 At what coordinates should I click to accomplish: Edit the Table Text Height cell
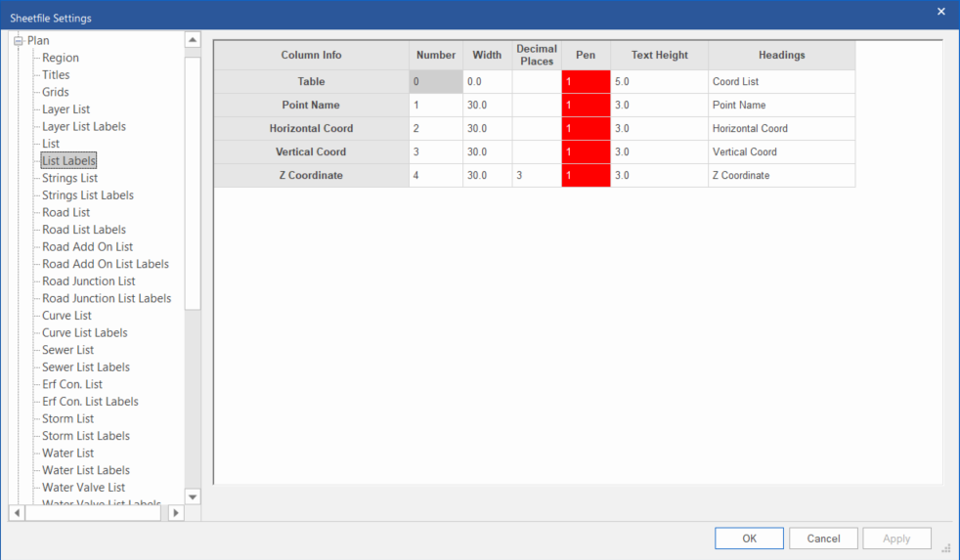[x=659, y=82]
